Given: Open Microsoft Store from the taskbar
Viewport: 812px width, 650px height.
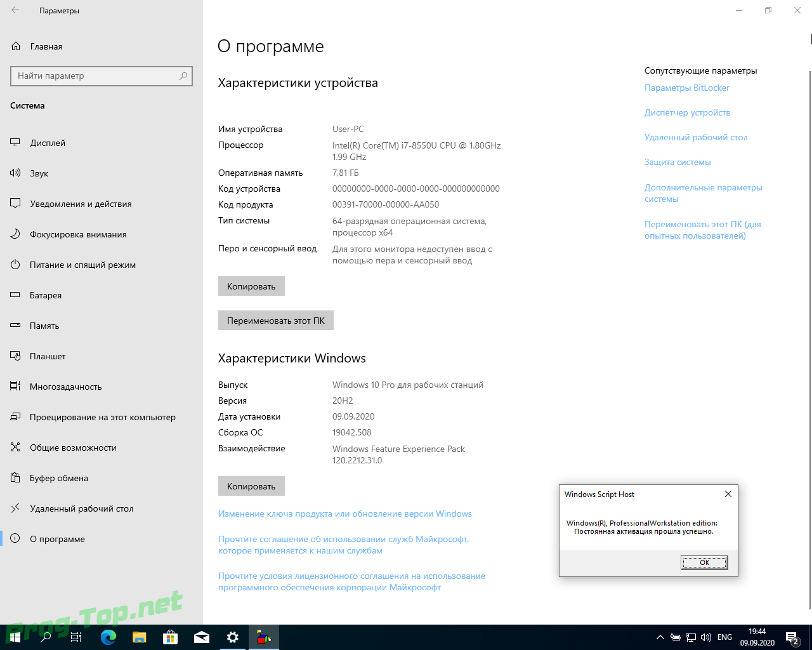Looking at the screenshot, I should coord(171,637).
